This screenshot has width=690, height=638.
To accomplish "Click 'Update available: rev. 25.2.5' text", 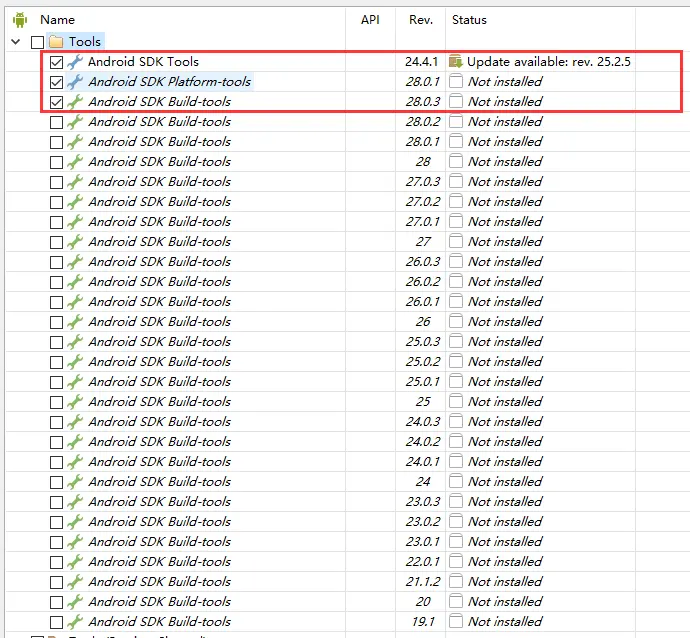I will (549, 62).
